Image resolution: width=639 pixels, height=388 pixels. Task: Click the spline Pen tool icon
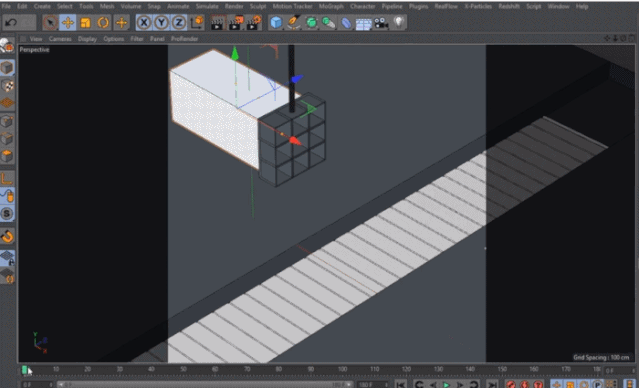click(x=293, y=23)
